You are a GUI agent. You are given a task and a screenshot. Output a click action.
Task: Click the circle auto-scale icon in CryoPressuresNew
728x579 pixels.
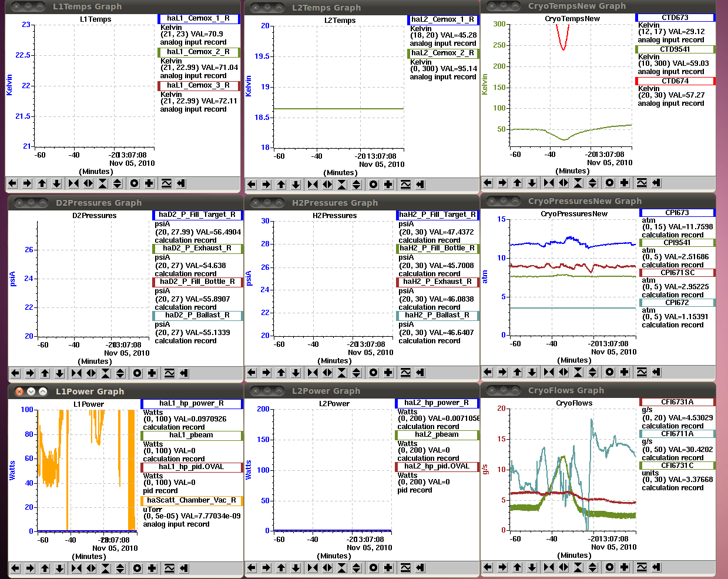[610, 372]
